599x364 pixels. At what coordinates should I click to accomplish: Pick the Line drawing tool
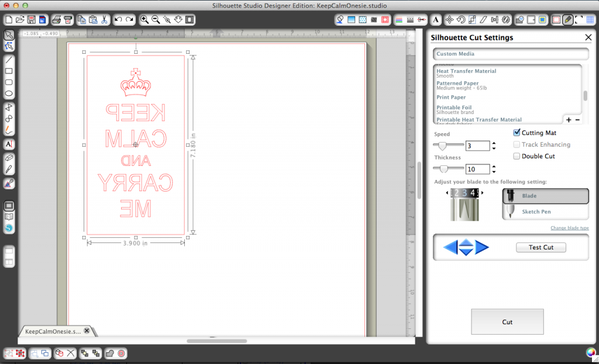click(x=9, y=60)
